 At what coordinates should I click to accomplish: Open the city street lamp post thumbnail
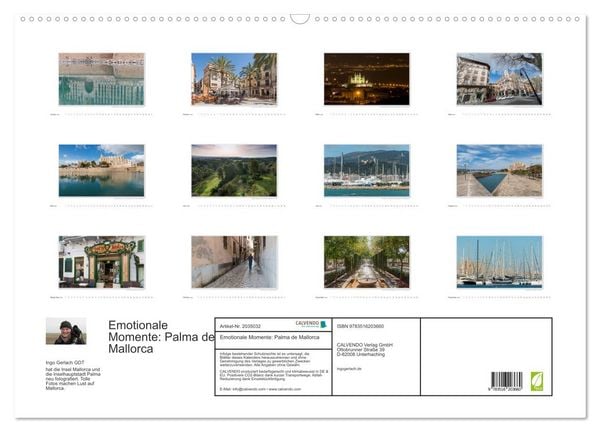(499, 79)
